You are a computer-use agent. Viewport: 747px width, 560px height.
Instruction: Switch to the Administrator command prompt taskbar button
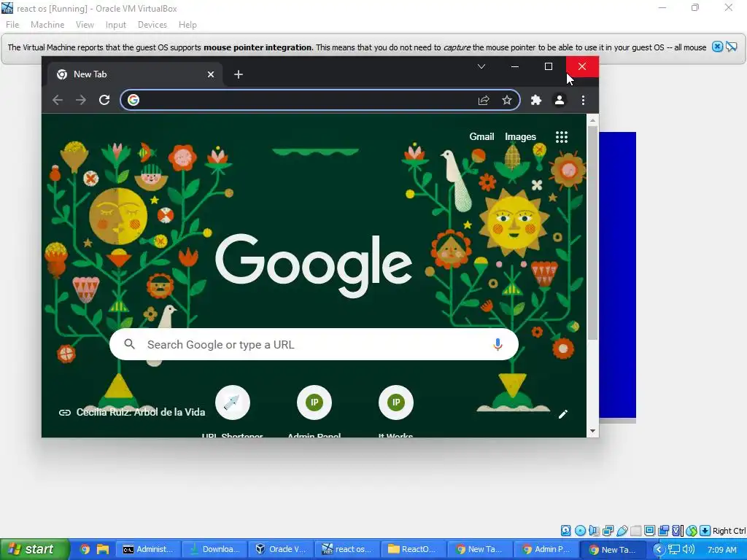tap(149, 549)
